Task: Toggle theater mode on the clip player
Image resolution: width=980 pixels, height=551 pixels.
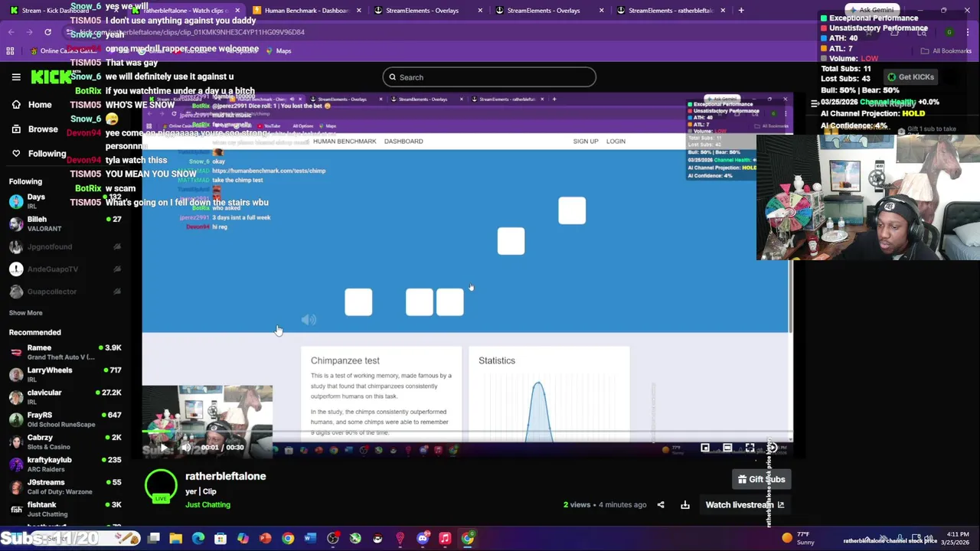Action: (727, 448)
